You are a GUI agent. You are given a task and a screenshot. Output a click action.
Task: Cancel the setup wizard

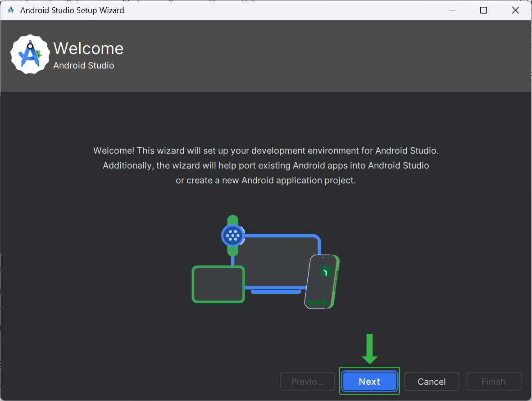(x=432, y=381)
